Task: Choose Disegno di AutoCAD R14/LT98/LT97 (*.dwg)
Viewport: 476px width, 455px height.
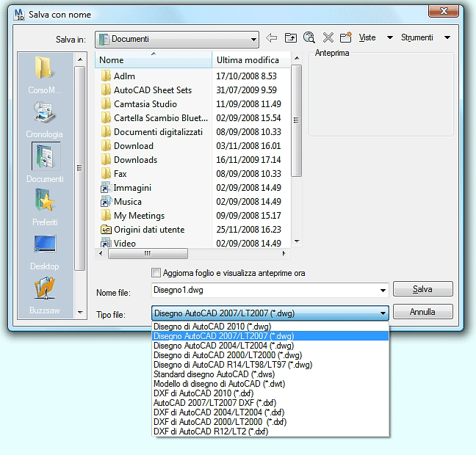Action: 270,365
